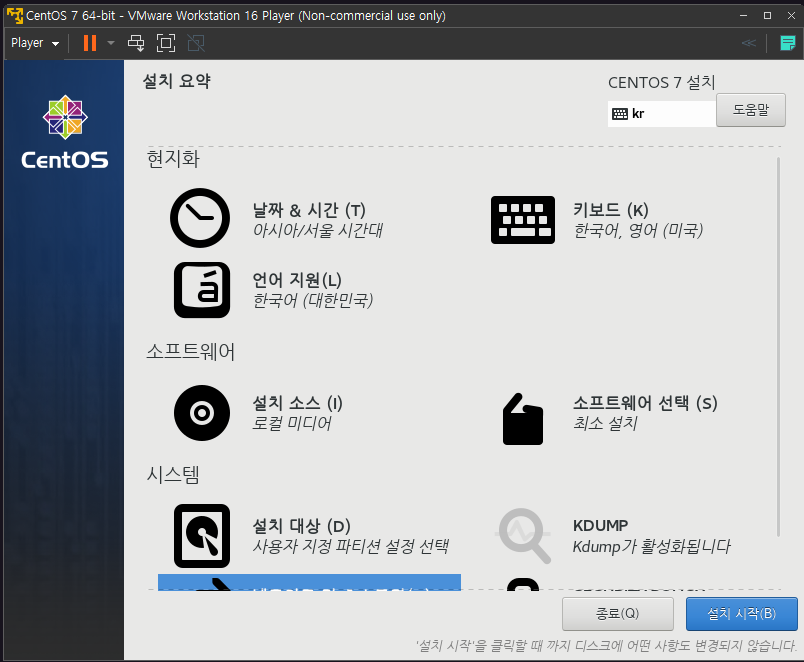
Task: Click 로컬 미디어 under installation source
Action: tap(292, 424)
